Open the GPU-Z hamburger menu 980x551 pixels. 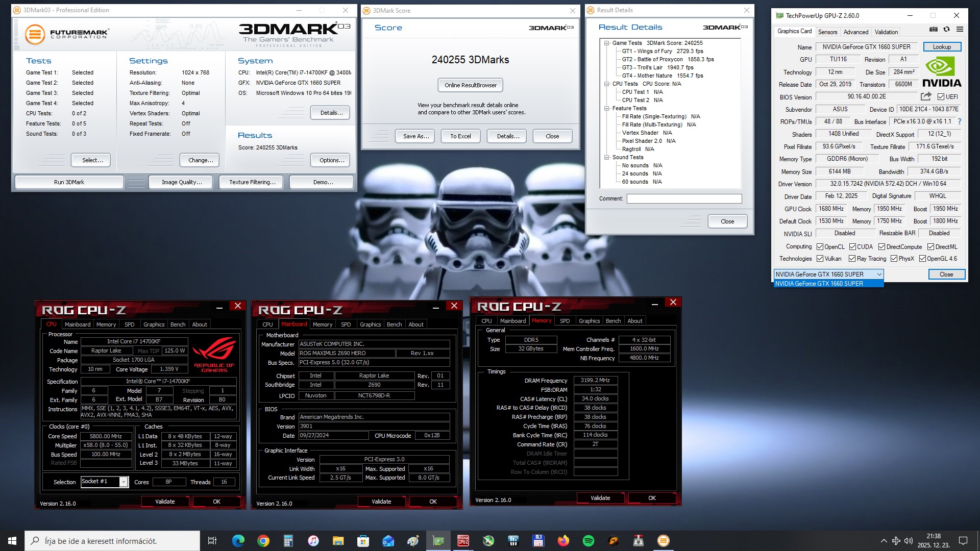pos(960,30)
